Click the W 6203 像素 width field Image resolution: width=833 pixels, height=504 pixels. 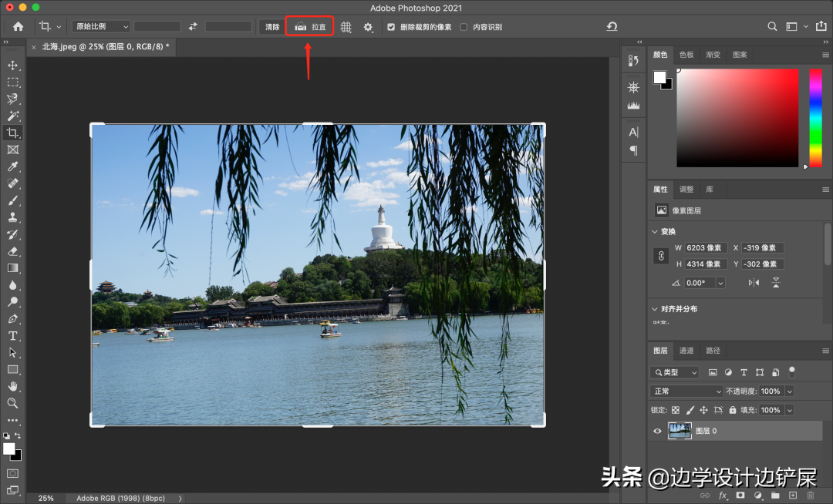705,247
